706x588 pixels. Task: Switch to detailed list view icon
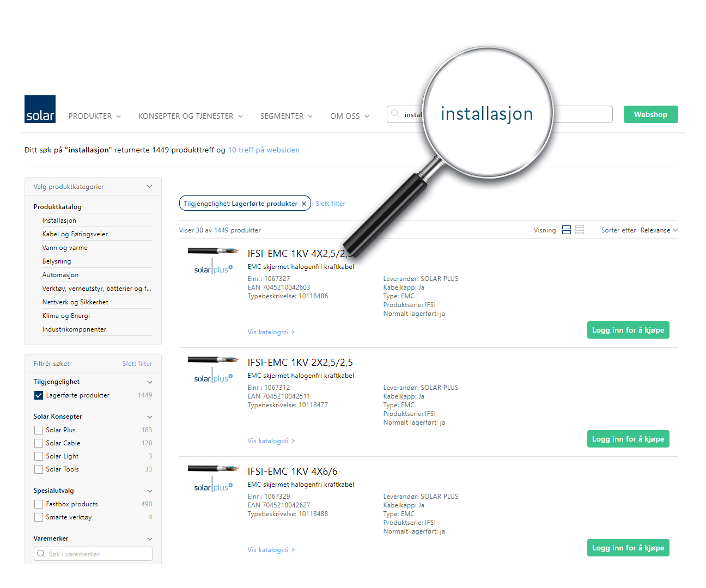pyautogui.click(x=567, y=230)
